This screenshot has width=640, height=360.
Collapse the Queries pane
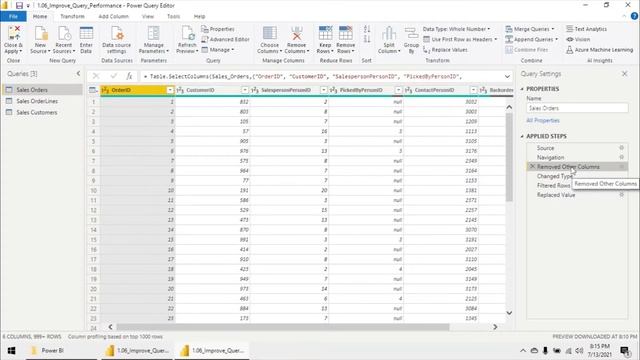tap(78, 73)
